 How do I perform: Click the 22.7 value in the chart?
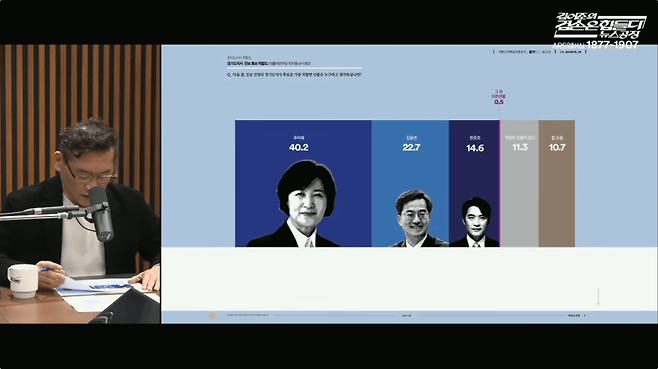coord(411,147)
